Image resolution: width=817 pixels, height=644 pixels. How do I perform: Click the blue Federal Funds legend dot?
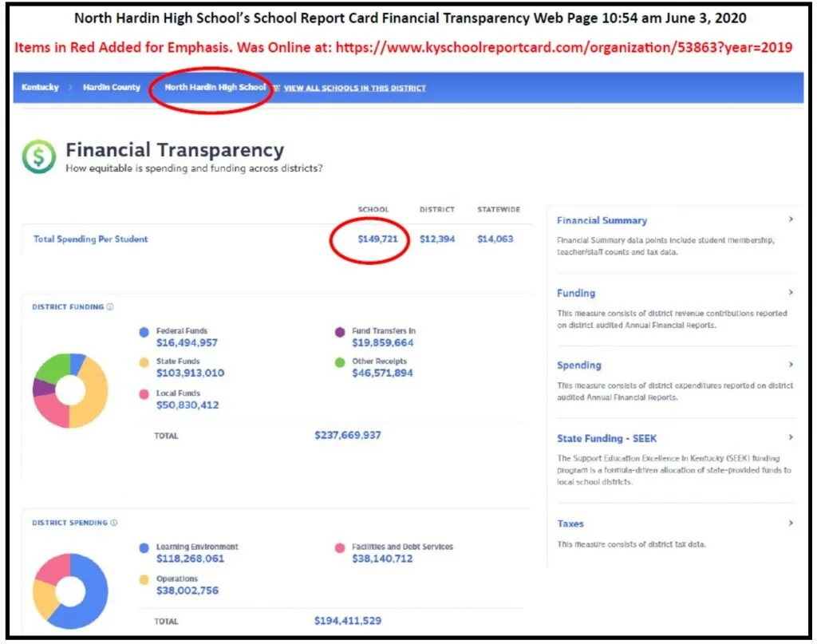pyautogui.click(x=144, y=332)
